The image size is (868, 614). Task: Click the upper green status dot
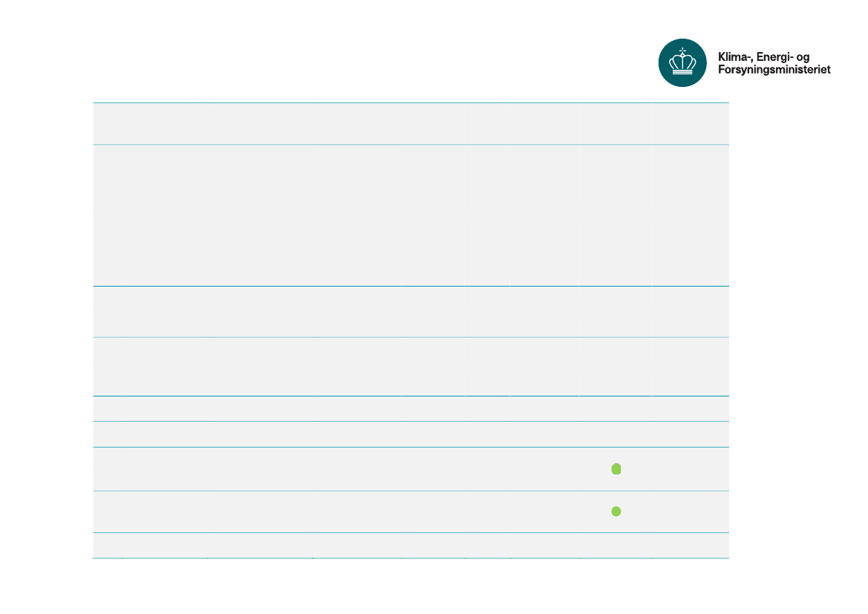[616, 469]
